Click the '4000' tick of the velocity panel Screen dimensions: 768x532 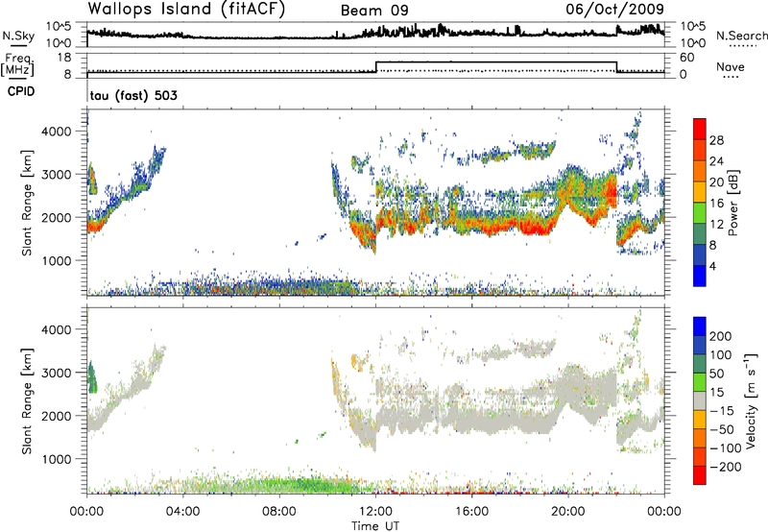(56, 329)
